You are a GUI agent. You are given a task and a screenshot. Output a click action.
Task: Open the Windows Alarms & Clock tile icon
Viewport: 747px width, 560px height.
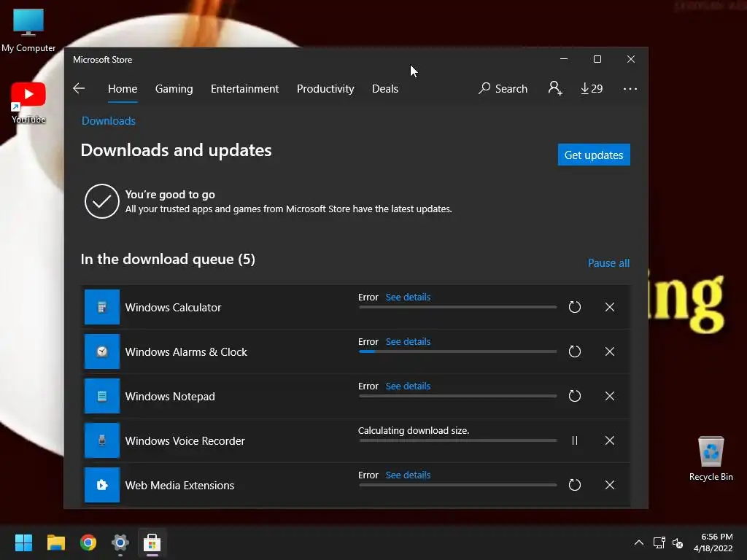click(102, 351)
